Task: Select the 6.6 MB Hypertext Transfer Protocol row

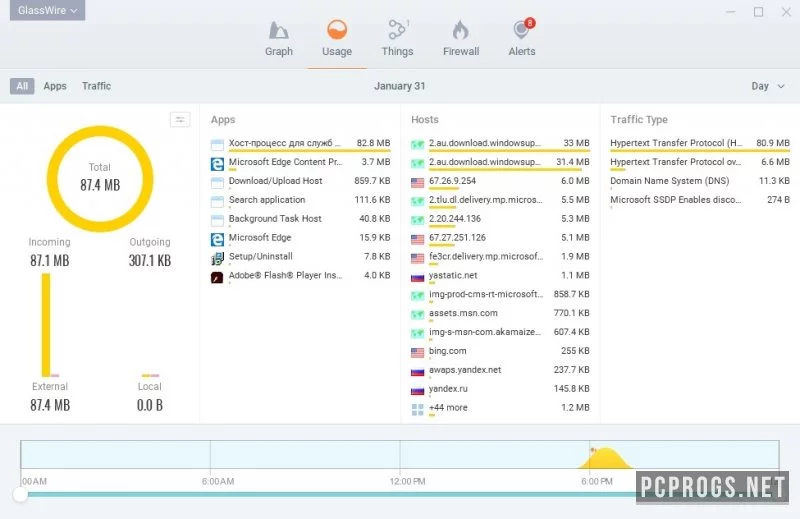Action: tap(699, 162)
